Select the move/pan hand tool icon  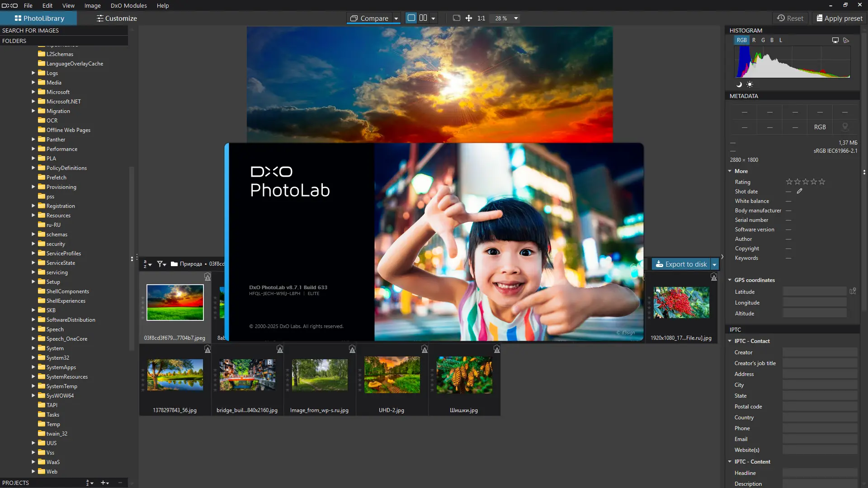(x=469, y=18)
